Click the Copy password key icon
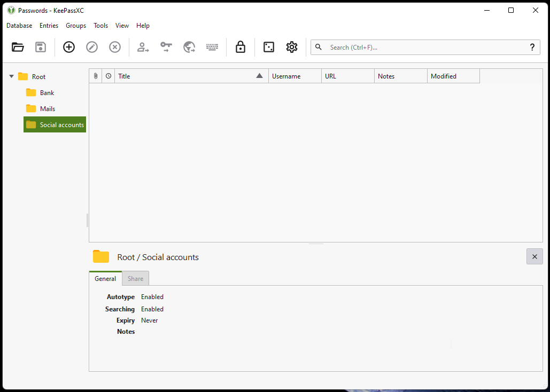This screenshot has height=392, width=550. (166, 47)
